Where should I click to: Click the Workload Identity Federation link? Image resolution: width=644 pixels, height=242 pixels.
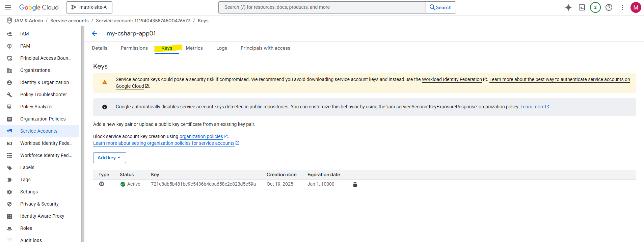point(452,79)
